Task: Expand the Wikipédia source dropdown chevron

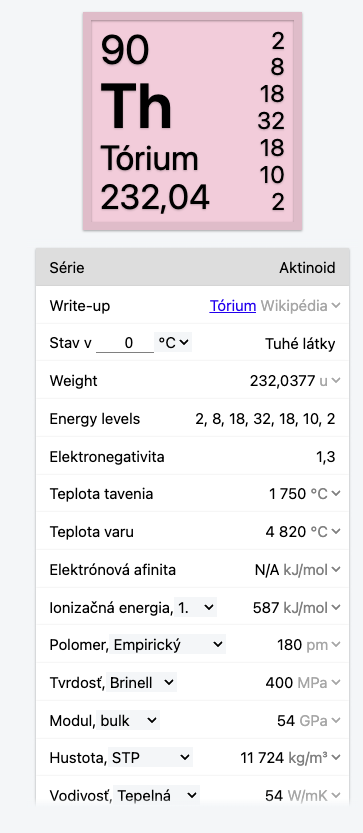Action: pos(301,306)
